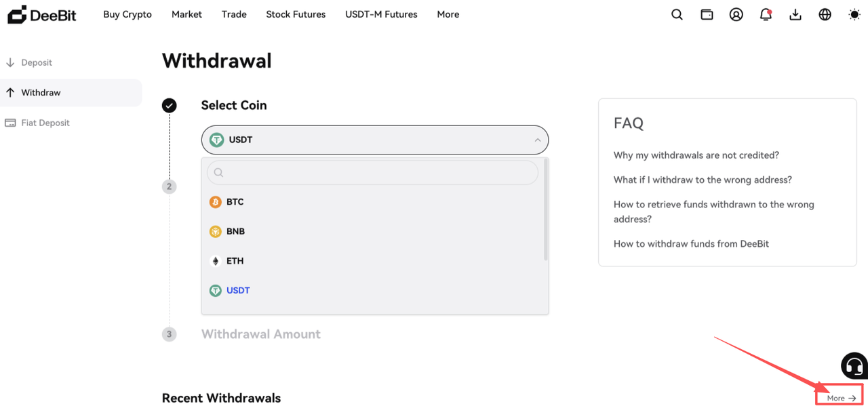View More recent withdrawals
The image size is (868, 406).
click(841, 398)
